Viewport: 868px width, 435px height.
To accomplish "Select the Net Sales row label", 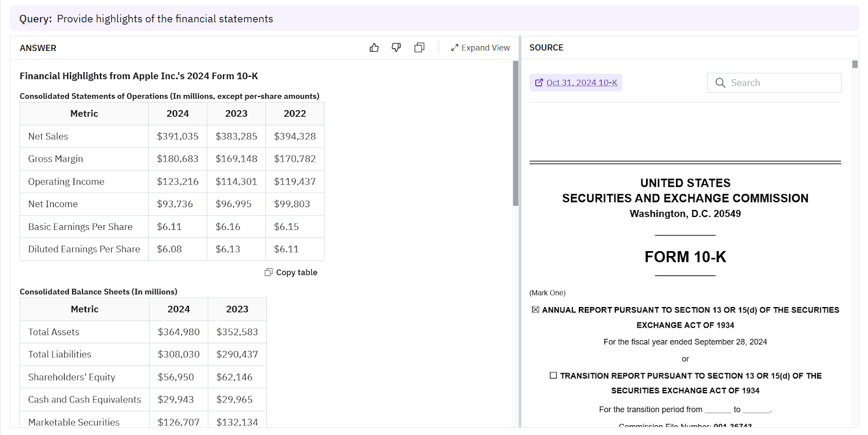I will [x=48, y=137].
